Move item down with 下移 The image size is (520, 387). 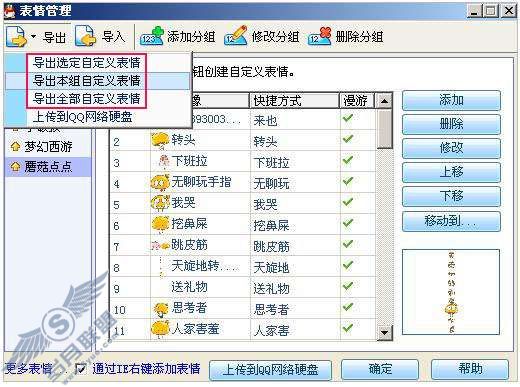point(451,196)
